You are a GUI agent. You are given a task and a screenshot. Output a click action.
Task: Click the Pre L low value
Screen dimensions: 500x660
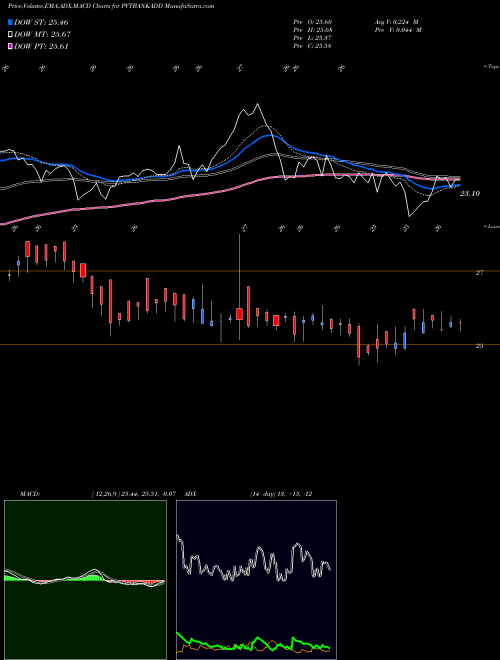point(313,38)
